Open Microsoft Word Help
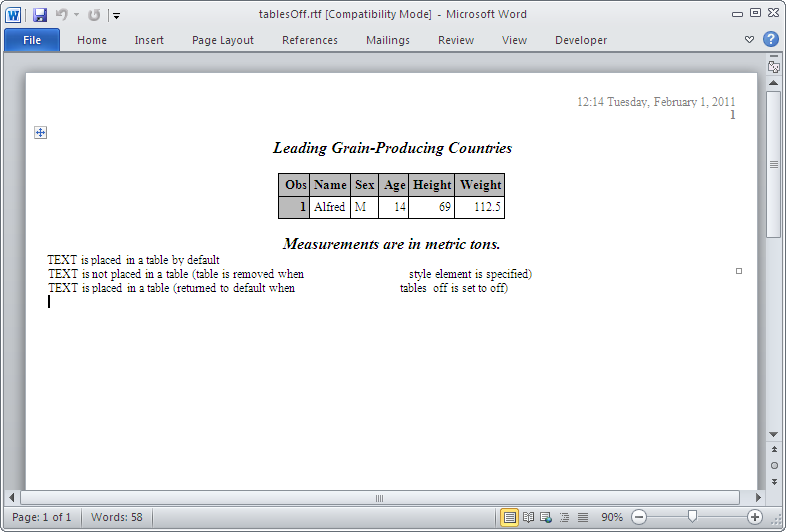 tap(771, 39)
